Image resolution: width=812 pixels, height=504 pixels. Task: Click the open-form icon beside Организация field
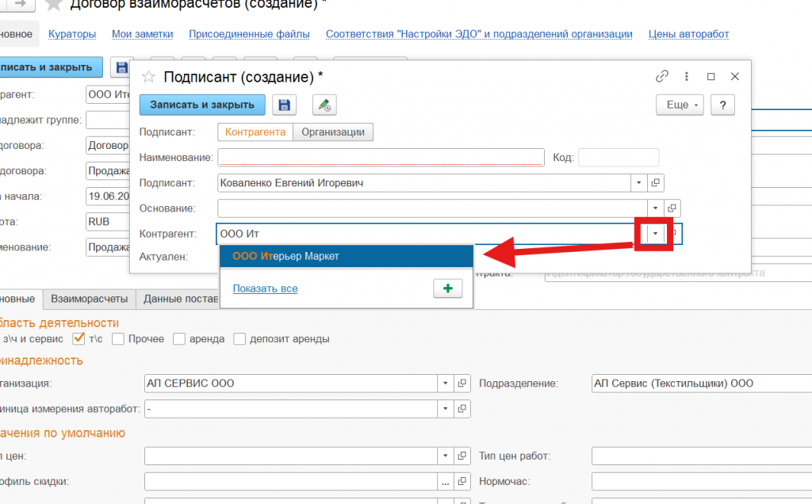[463, 384]
